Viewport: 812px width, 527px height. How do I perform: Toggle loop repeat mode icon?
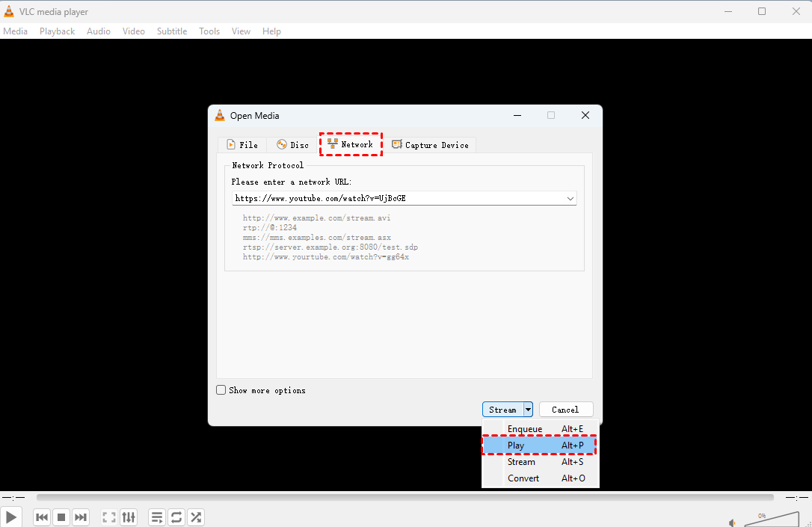176,517
